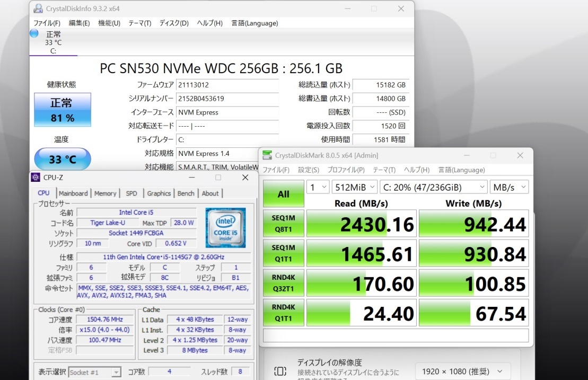Click the 33 °C temperature button
The width and height of the screenshot is (588, 380).
pos(63,160)
